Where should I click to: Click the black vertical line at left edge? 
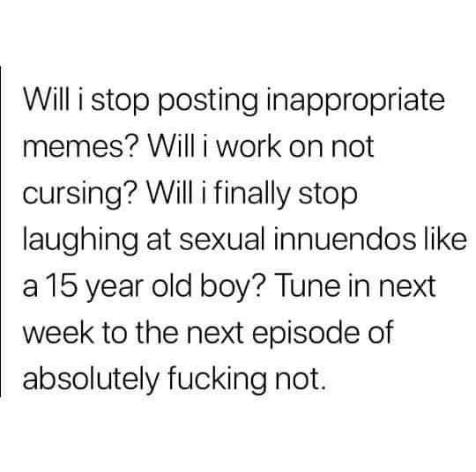[x=1, y=231]
